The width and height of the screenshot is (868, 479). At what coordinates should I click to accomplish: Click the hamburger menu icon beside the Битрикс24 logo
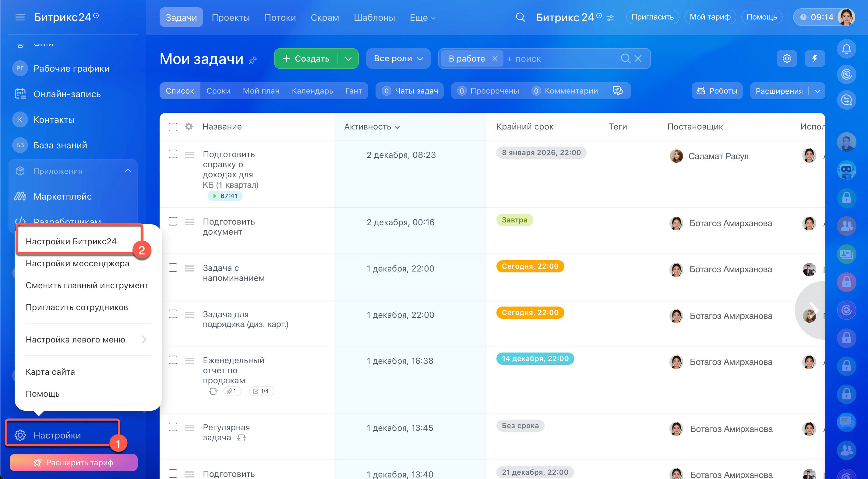pyautogui.click(x=20, y=17)
